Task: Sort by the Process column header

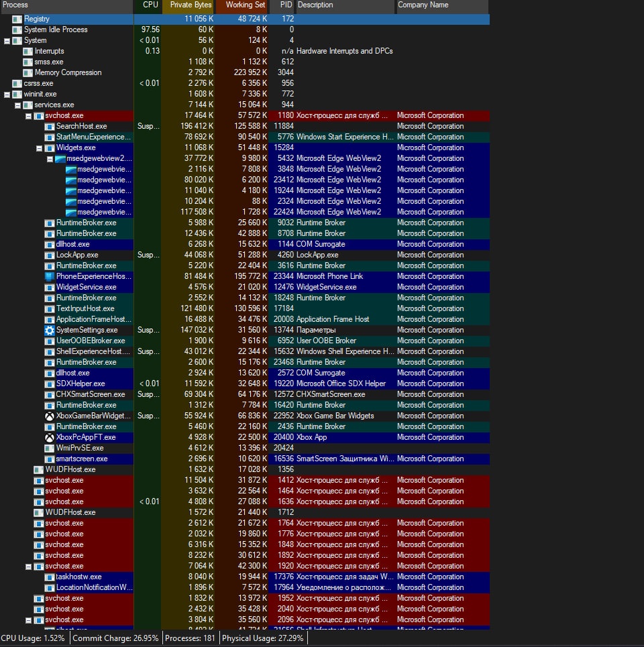Action: pyautogui.click(x=66, y=5)
